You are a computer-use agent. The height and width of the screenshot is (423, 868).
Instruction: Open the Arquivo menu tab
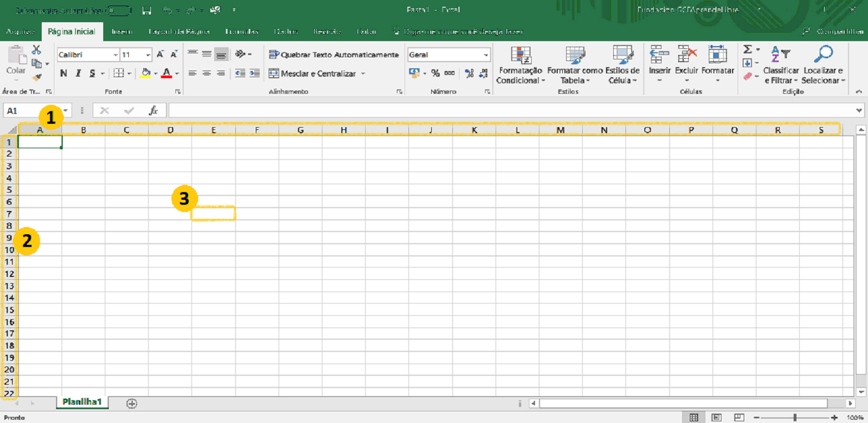[21, 32]
